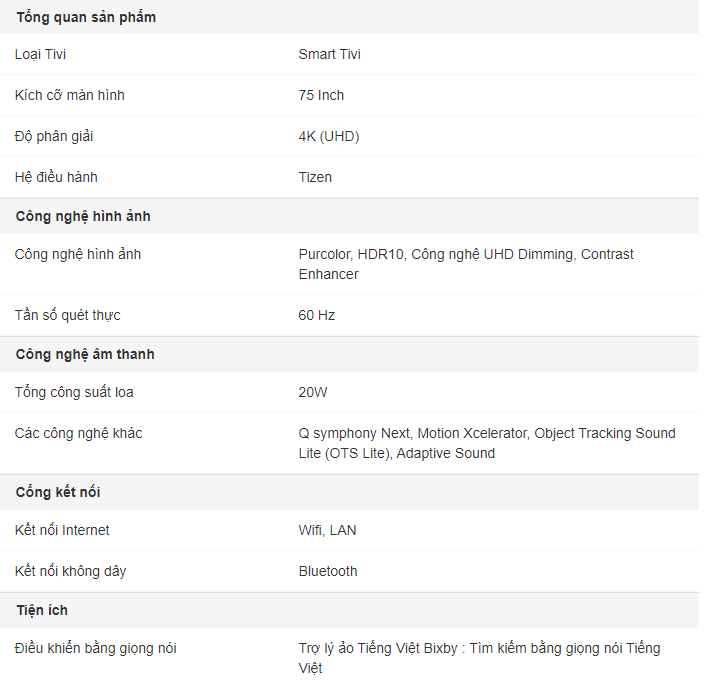Image resolution: width=716 pixels, height=683 pixels.
Task: Click the 4K (UHD) resolution value
Action: (x=329, y=137)
